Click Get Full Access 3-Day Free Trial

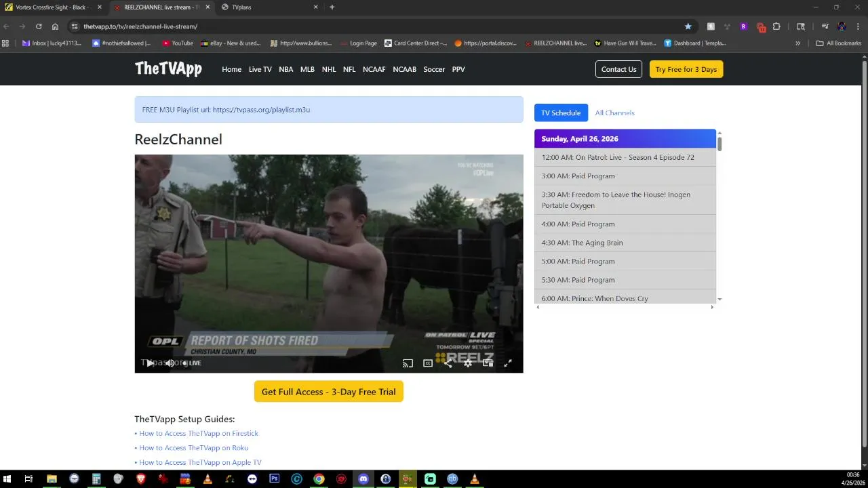pyautogui.click(x=329, y=392)
